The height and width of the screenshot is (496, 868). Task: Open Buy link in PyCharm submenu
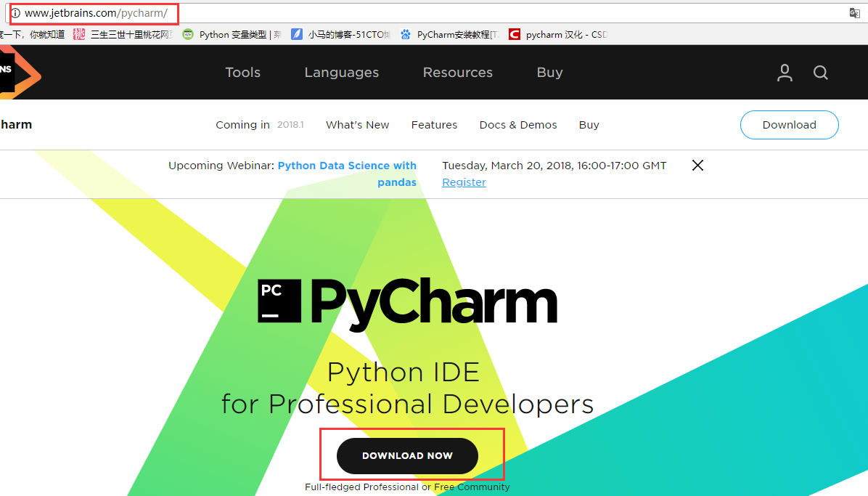click(x=589, y=125)
